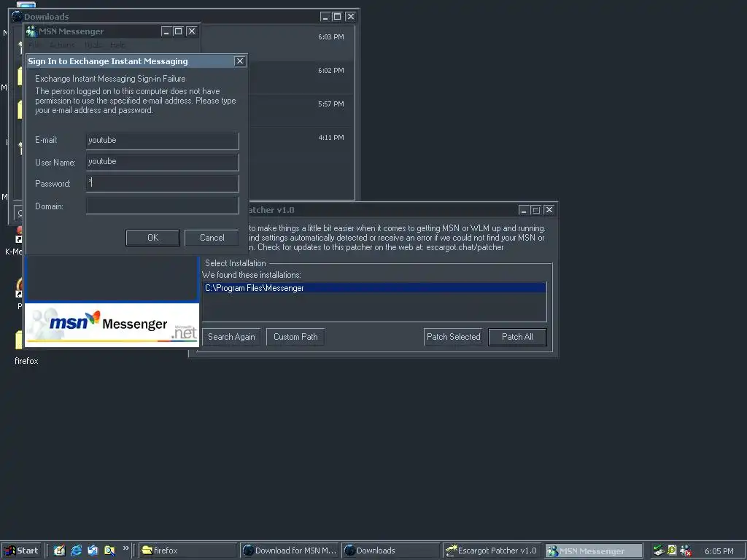Close the MSN Messenger window

point(192,31)
